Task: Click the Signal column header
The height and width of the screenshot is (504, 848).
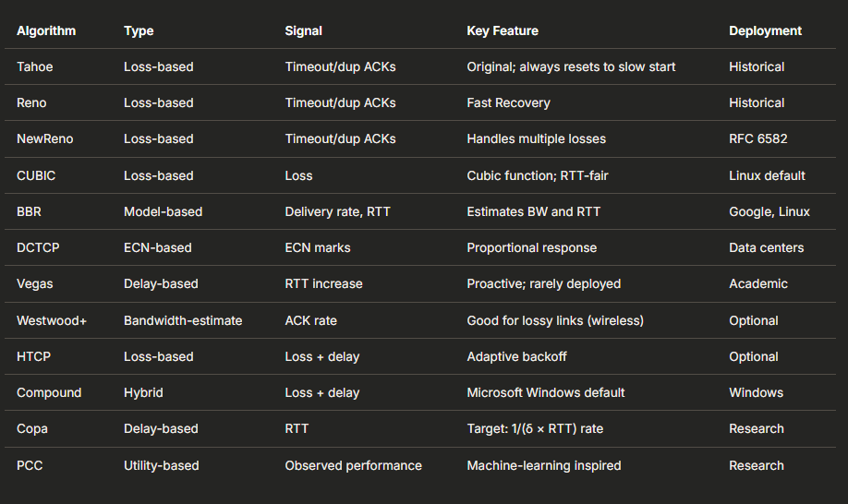Action: pyautogui.click(x=303, y=30)
